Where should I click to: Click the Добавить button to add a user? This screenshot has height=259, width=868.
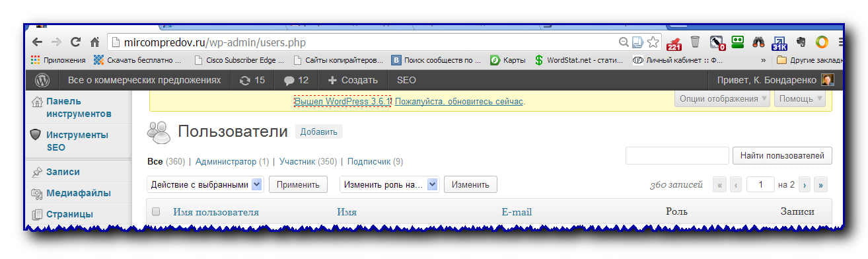318,131
